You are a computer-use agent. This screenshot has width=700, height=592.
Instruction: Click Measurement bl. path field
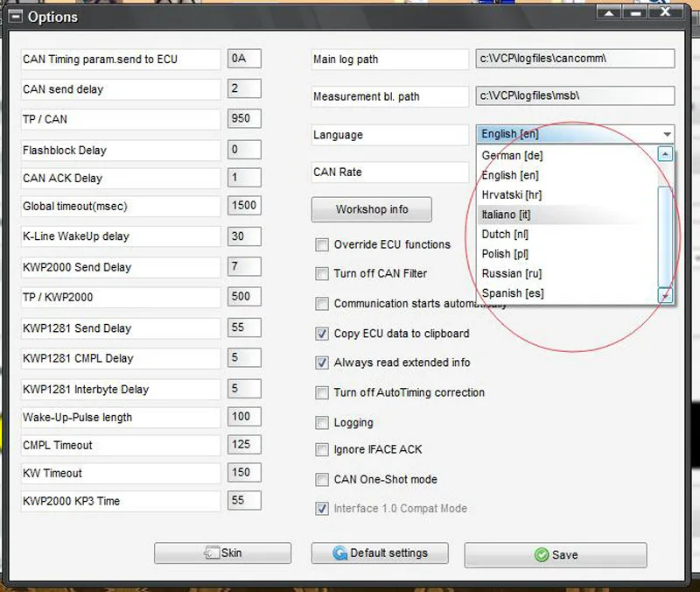(575, 95)
